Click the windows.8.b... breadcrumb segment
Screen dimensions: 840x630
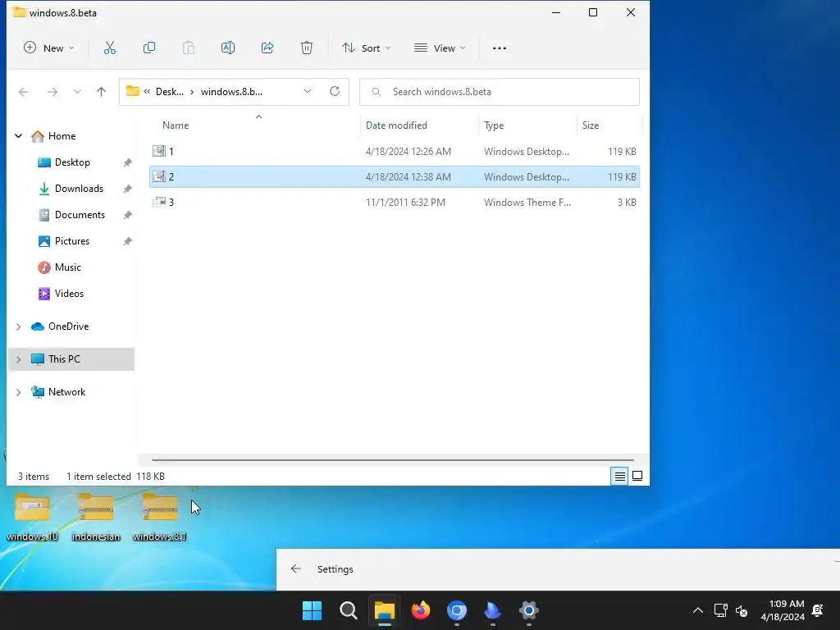(231, 92)
